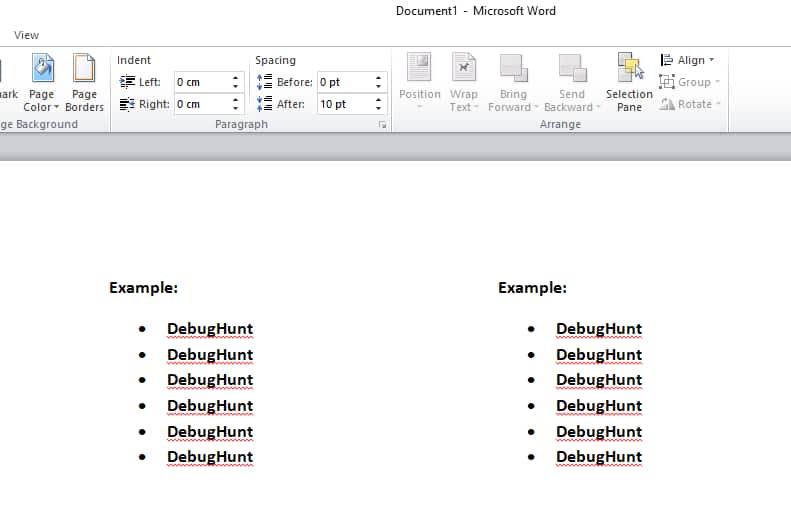The height and width of the screenshot is (524, 791).
Task: Increase the Right indent value
Action: 236,100
